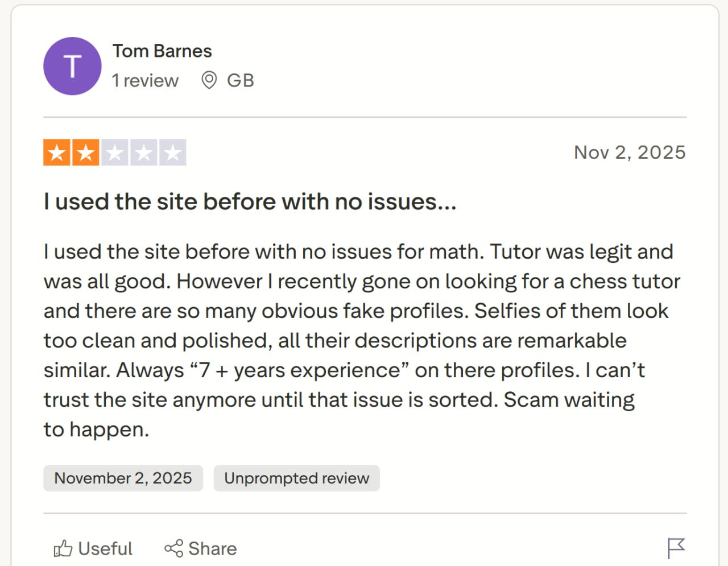Click the GB country label
Viewport: 728px width, 566px height.
tap(240, 81)
